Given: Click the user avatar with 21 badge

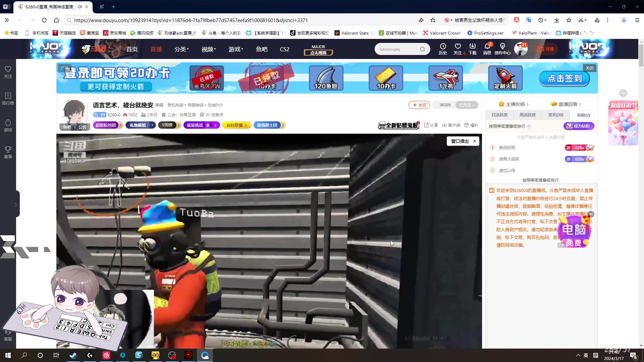Looking at the screenshot, I should point(521,49).
